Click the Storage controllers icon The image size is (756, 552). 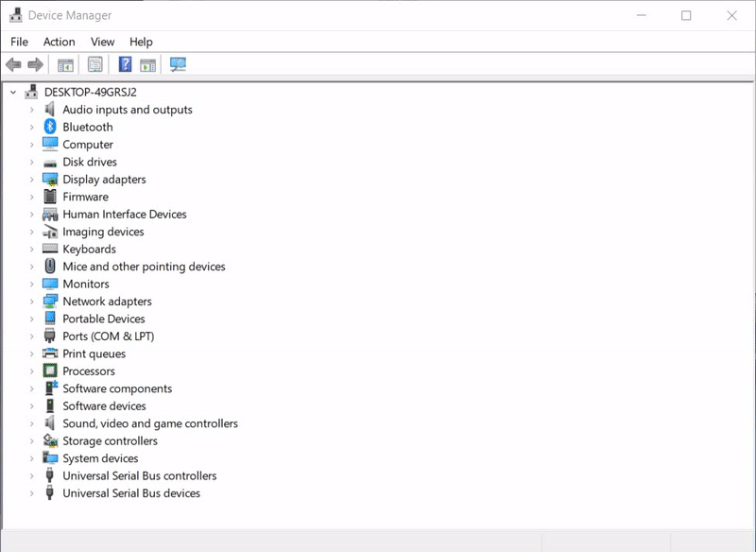(x=50, y=440)
